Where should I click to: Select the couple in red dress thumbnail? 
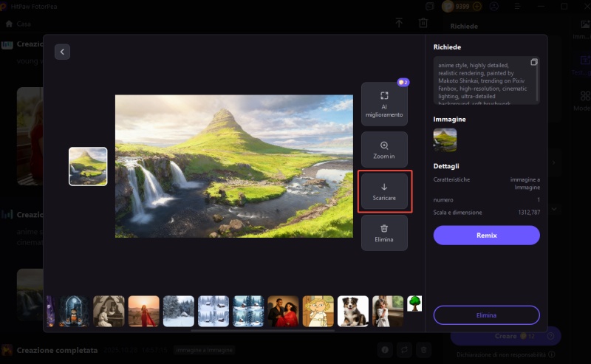283,312
